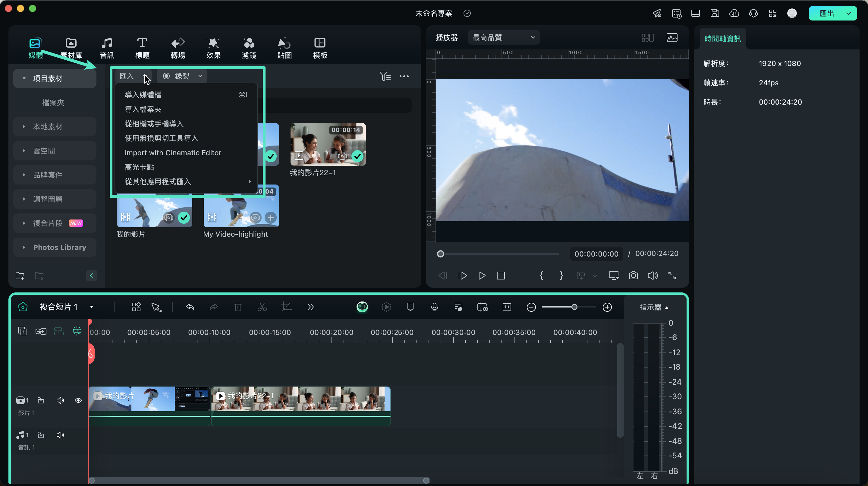Open the audio mixer icon

coord(459,307)
